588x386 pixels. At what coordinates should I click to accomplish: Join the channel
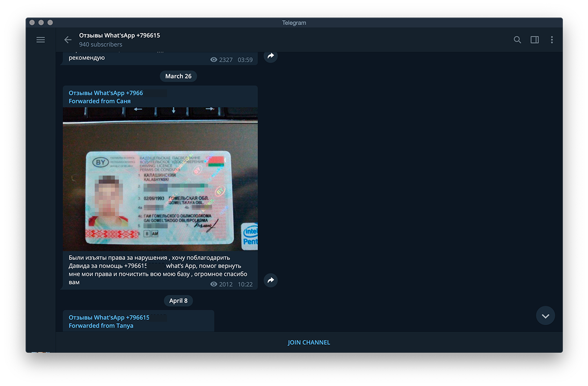click(x=309, y=342)
